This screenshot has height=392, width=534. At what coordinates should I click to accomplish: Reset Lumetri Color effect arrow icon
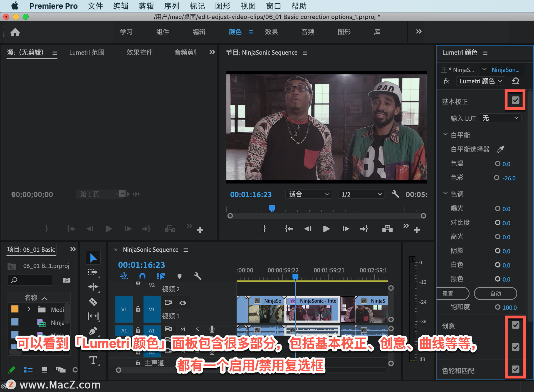tap(515, 81)
